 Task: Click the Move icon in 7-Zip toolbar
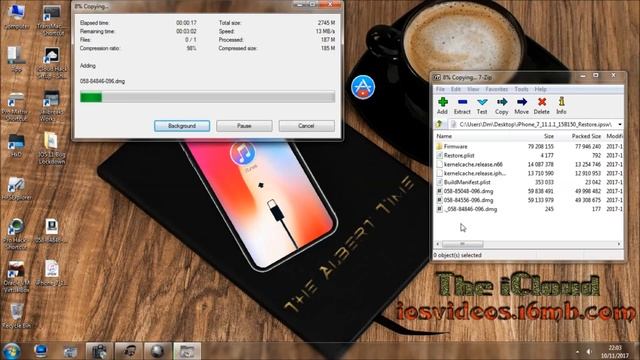[522, 102]
